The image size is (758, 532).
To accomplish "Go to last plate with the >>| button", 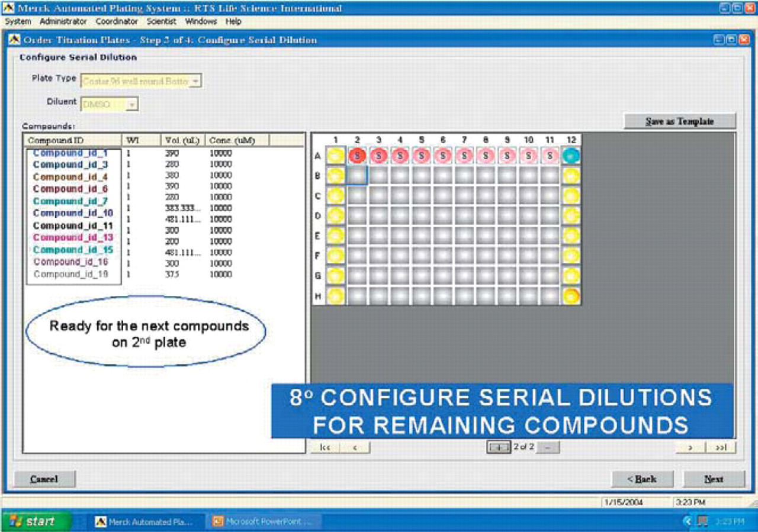I will [721, 447].
